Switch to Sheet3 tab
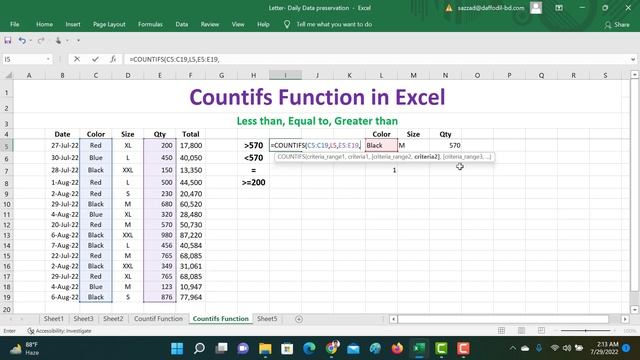Viewport: 640px width, 360px height. (83, 319)
